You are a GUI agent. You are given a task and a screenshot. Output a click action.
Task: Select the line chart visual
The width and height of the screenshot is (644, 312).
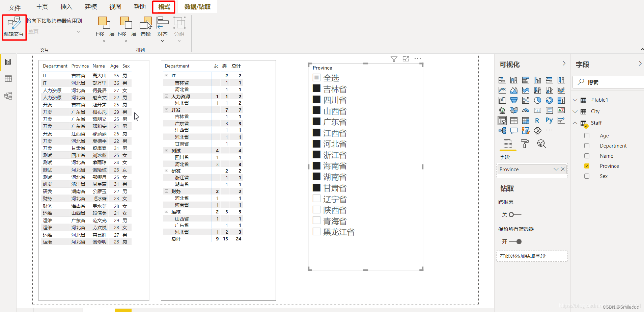[502, 90]
